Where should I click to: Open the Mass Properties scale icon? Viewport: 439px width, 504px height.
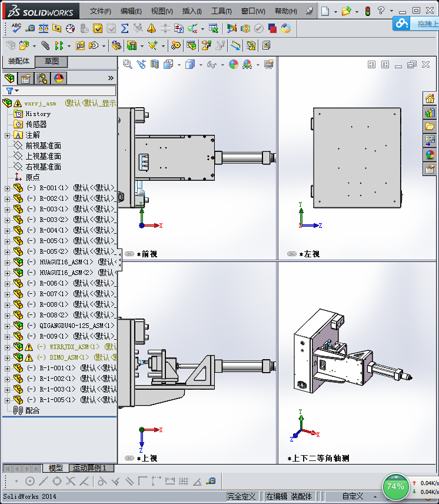(x=44, y=29)
